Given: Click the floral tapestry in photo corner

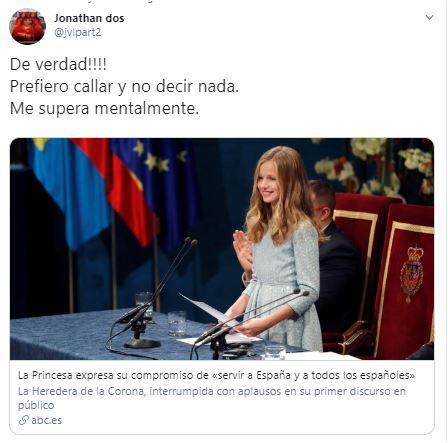Looking at the screenshot, I should tap(375, 168).
